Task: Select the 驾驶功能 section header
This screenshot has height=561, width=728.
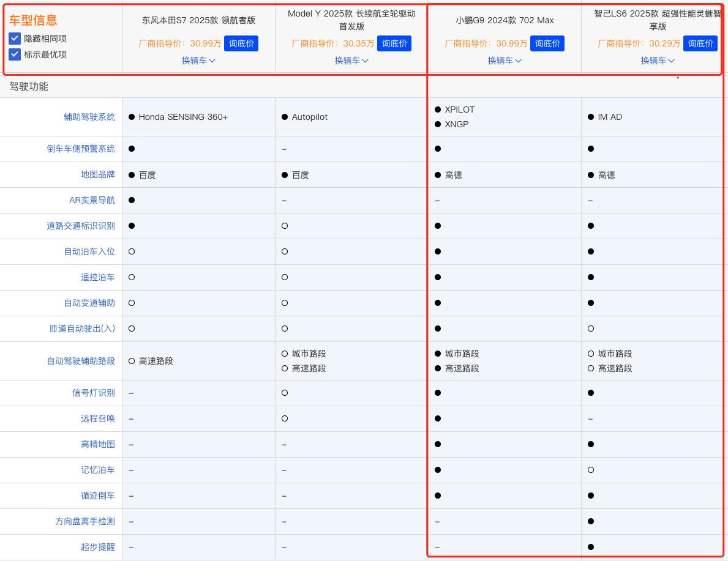Action: 29,87
